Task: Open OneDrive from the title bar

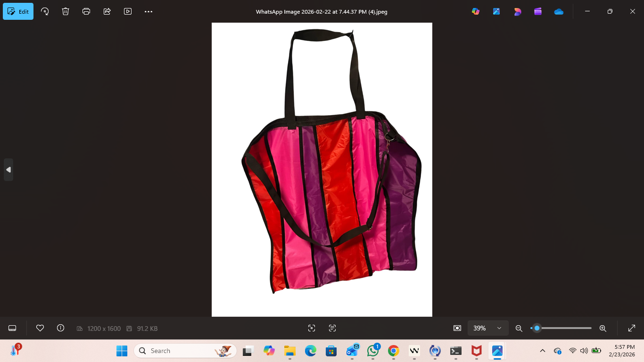Action: point(559,11)
